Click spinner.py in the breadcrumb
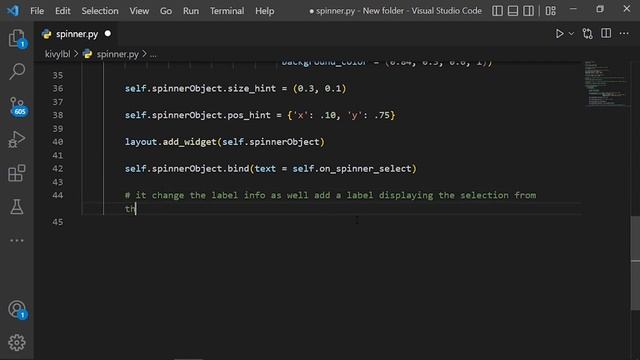The image size is (640, 360). [117, 54]
